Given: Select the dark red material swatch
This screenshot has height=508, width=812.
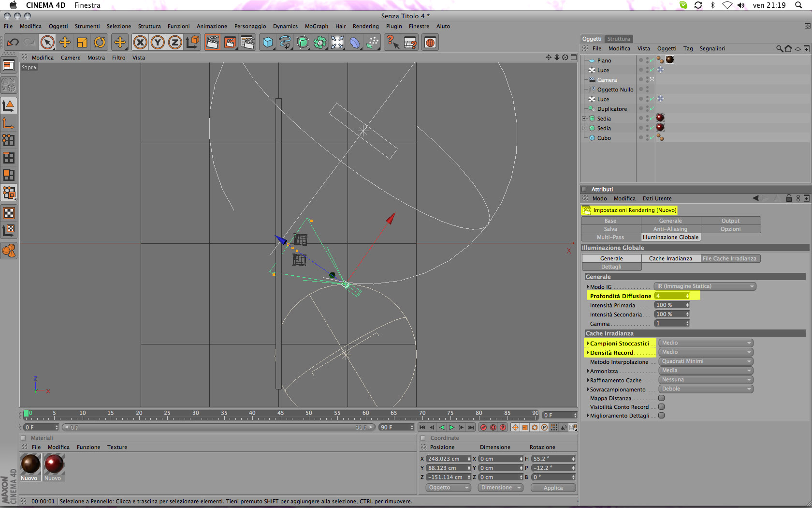Looking at the screenshot, I should 54,464.
